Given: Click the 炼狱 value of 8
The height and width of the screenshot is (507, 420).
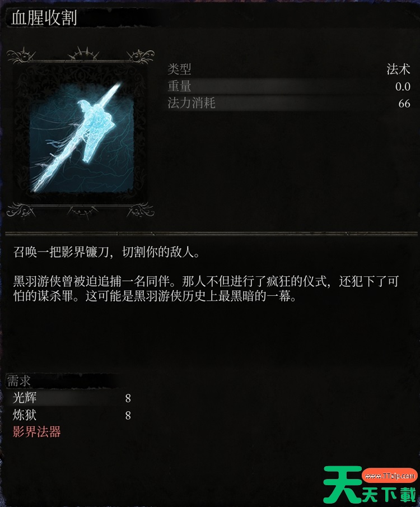Looking at the screenshot, I should click(128, 416).
